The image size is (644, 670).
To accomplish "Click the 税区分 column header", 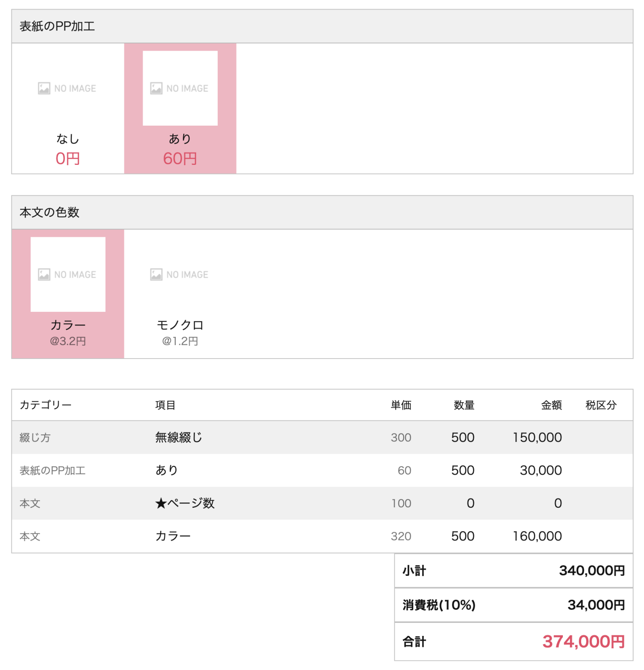I will coord(601,405).
